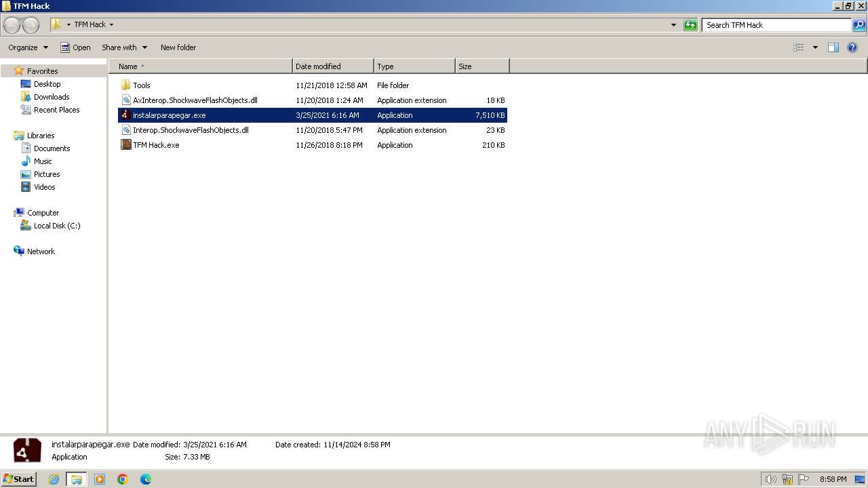Click the Search TFM Hack field
Screen dimensions: 868x488
[x=776, y=25]
